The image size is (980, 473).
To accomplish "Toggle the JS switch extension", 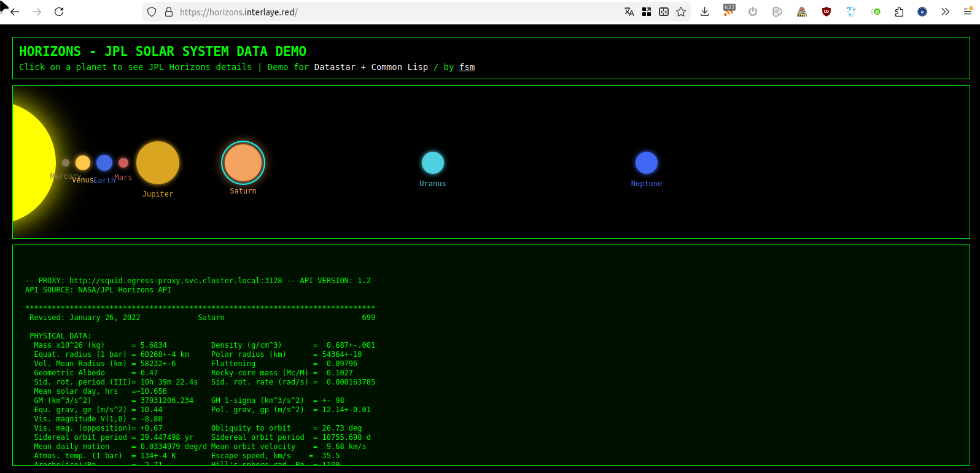I will point(876,12).
